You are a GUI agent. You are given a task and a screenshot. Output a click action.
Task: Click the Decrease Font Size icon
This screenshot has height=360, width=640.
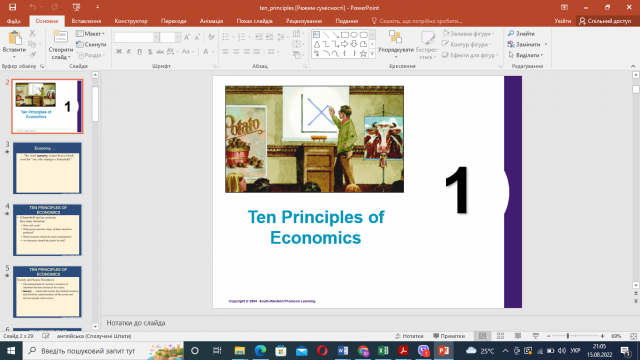pyautogui.click(x=197, y=38)
